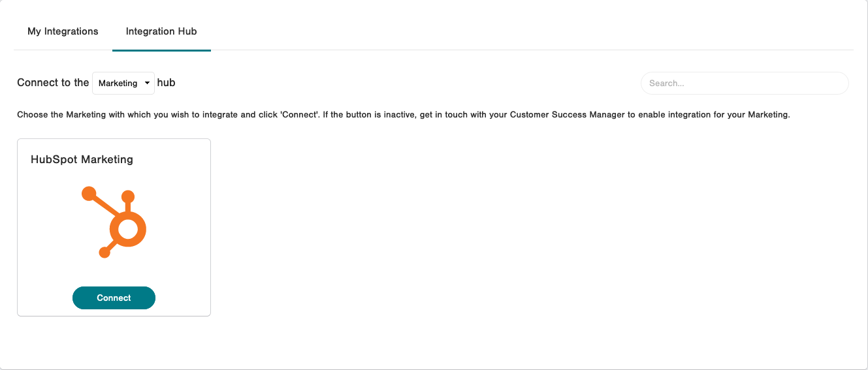Click the word 'Marketing' inside the hub dropdown
868x370 pixels.
(118, 84)
